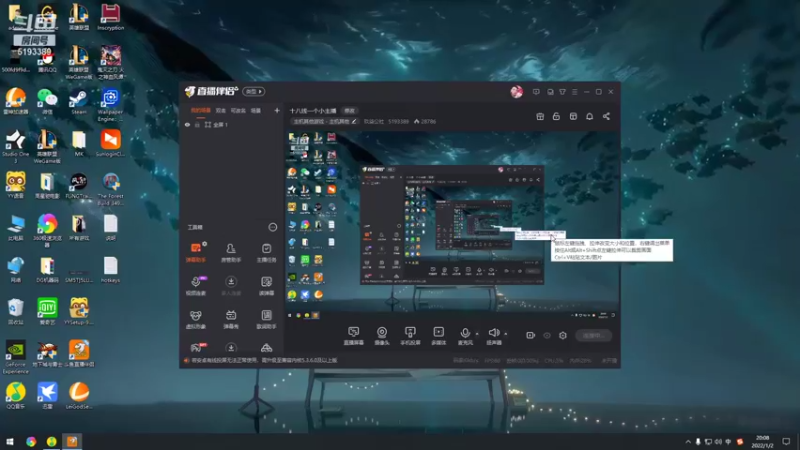Edit the stream category with the pencil icon
Viewport: 800px width, 450px height.
pos(354,121)
